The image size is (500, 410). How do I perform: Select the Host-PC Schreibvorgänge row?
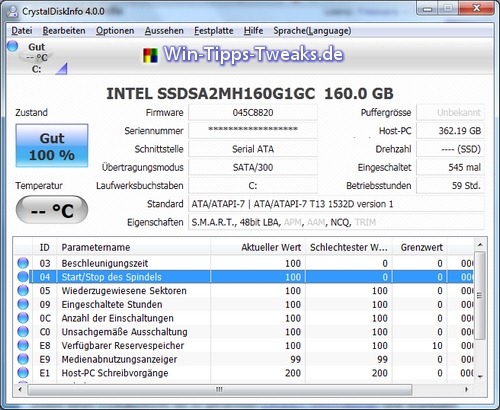(x=243, y=373)
